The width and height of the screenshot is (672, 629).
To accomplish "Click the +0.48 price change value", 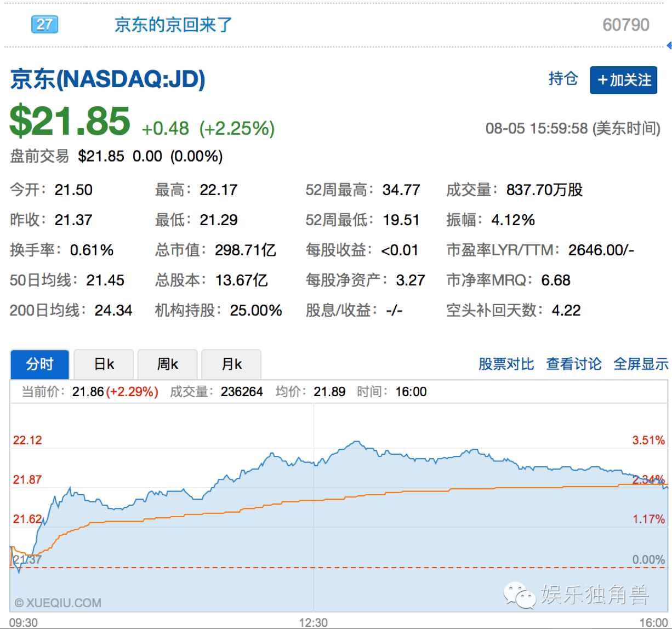I will (x=166, y=129).
